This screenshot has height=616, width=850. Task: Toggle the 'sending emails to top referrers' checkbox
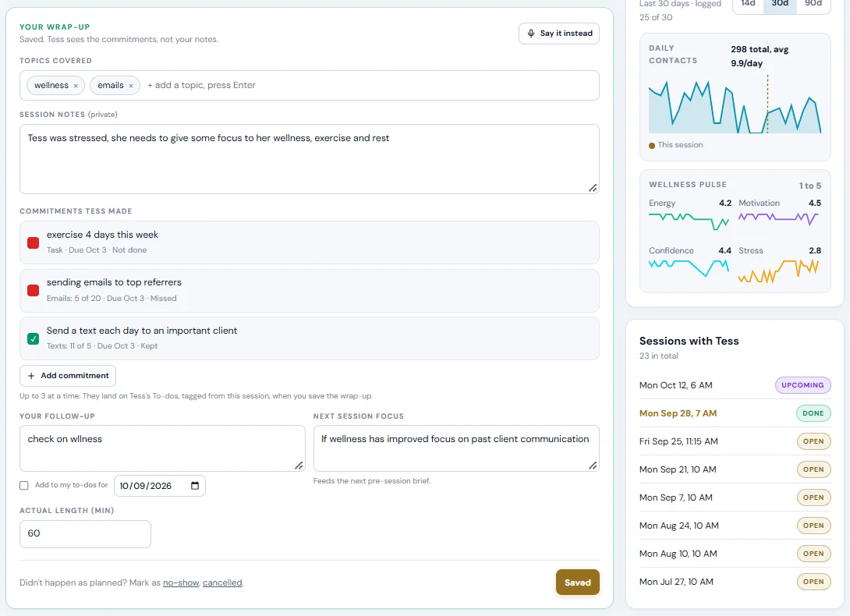33,290
